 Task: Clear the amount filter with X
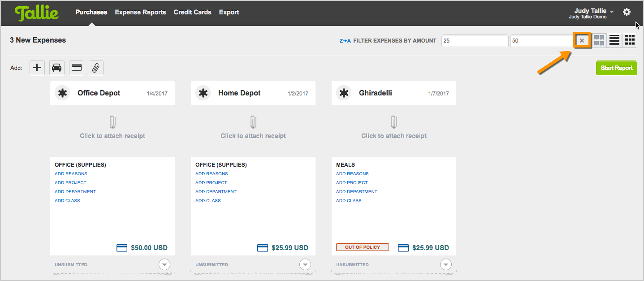(582, 40)
